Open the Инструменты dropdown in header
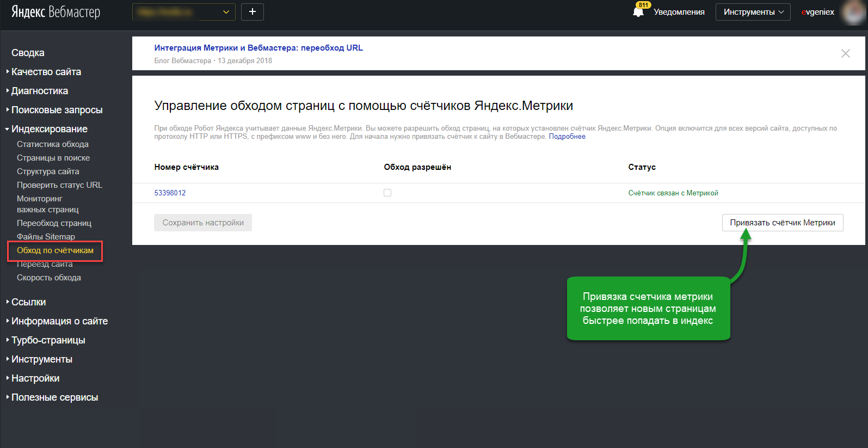This screenshot has height=448, width=868. click(753, 12)
